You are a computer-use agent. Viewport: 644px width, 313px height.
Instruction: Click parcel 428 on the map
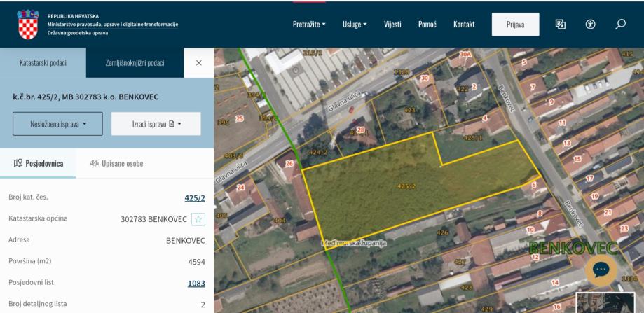coord(467,287)
